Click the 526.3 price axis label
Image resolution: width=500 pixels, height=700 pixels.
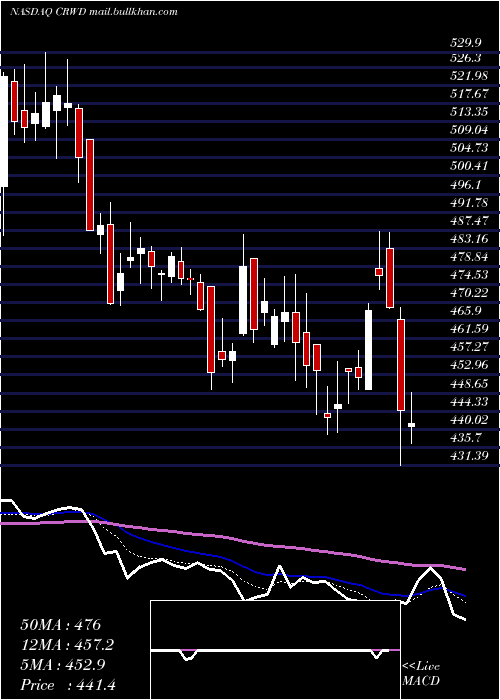(x=465, y=58)
